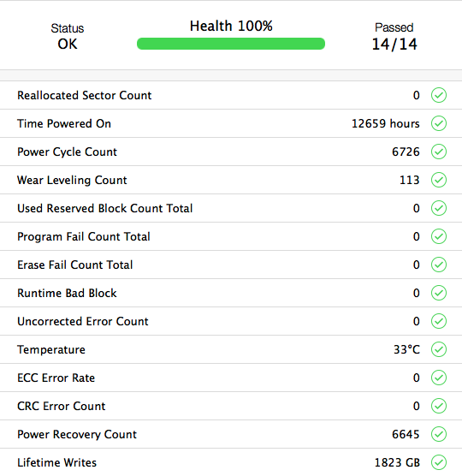The width and height of the screenshot is (462, 476).
Task: Click the Power Cycle Count checkmark icon
Action: click(439, 152)
